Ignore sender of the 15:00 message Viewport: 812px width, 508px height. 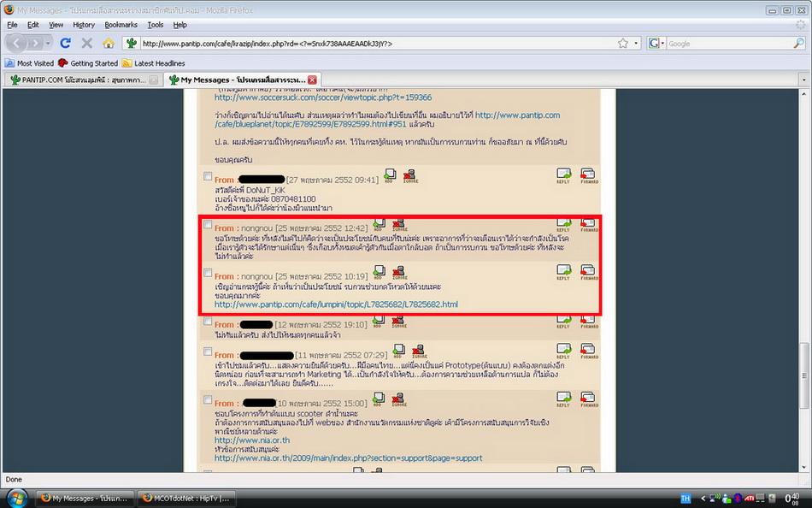[x=399, y=399]
